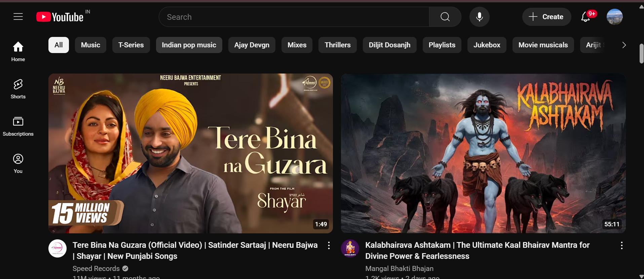The image size is (644, 279).
Task: Open Mangal Bhakti Bhajan channel avatar
Action: pyautogui.click(x=350, y=248)
